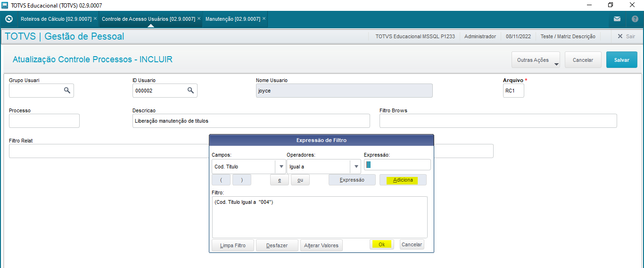The image size is (644, 268).
Task: Click the Arquivo field containing RC1
Action: click(513, 90)
